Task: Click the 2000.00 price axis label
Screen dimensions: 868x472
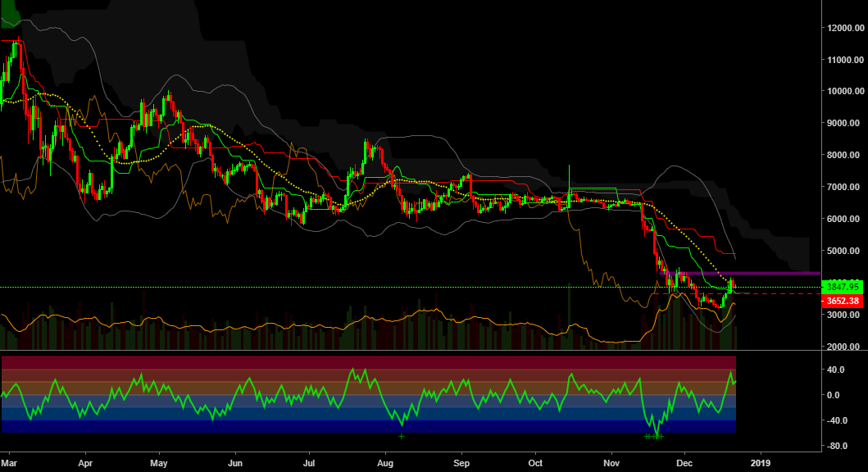Action: (x=843, y=344)
